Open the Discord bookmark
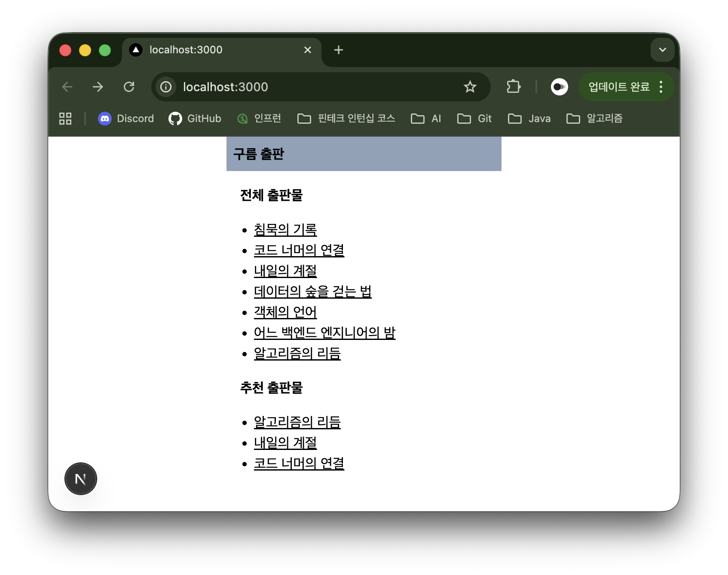 tap(126, 119)
